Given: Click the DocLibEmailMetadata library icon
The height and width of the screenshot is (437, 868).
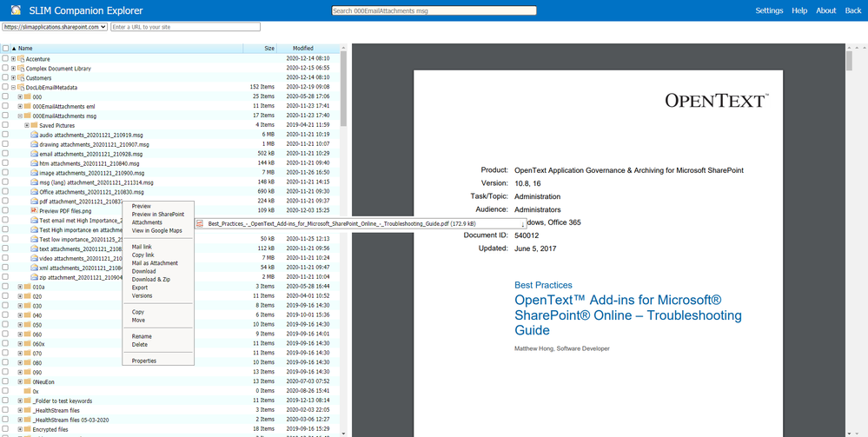Looking at the screenshot, I should 21,88.
